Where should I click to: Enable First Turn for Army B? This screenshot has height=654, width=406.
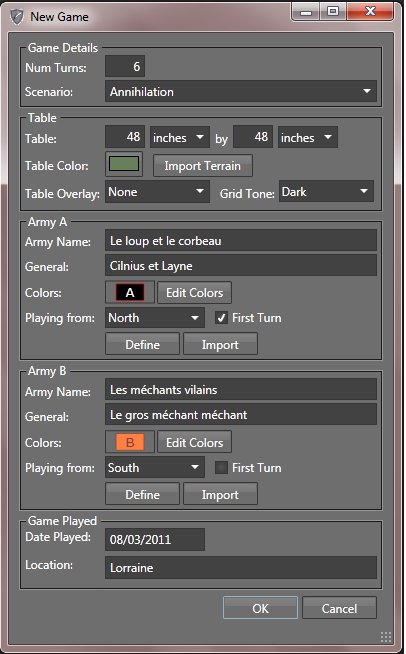tap(221, 468)
